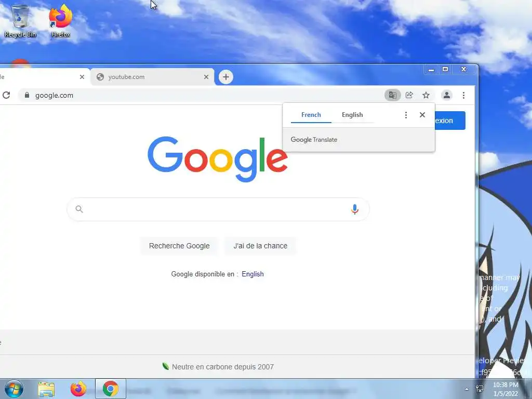The width and height of the screenshot is (532, 399).
Task: Close the youtube.com tab
Action: (x=206, y=77)
